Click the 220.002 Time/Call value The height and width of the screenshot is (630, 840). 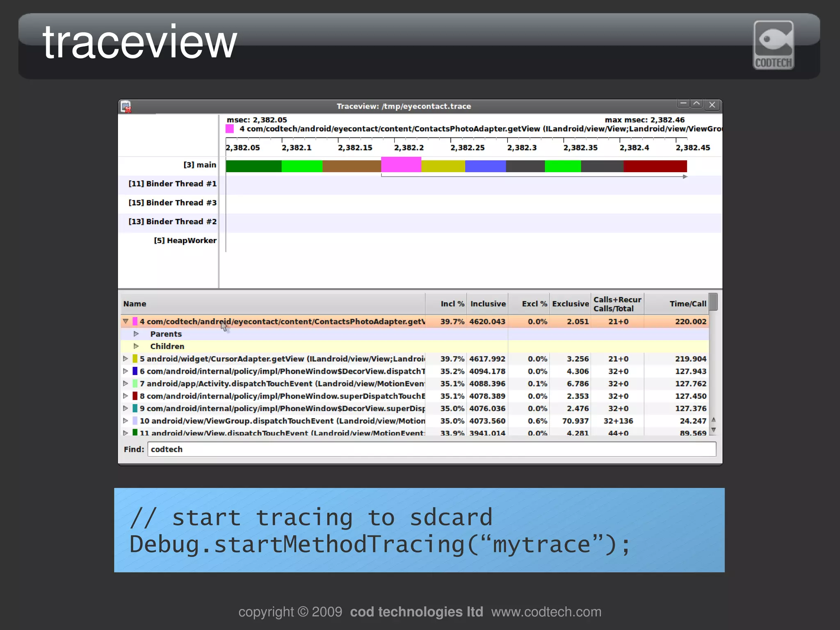tap(691, 321)
